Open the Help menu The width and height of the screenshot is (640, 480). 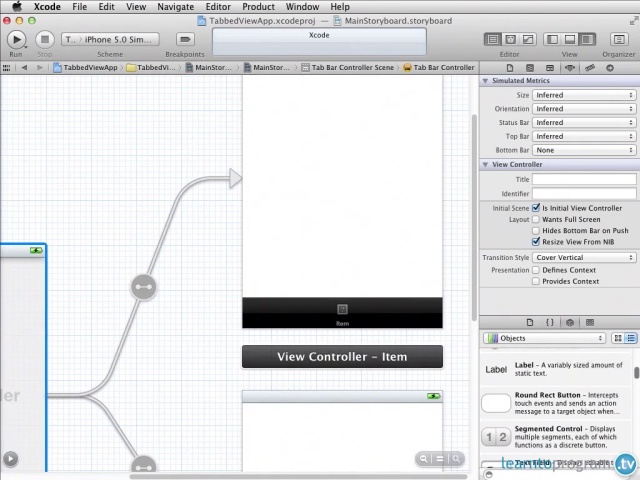click(340, 7)
